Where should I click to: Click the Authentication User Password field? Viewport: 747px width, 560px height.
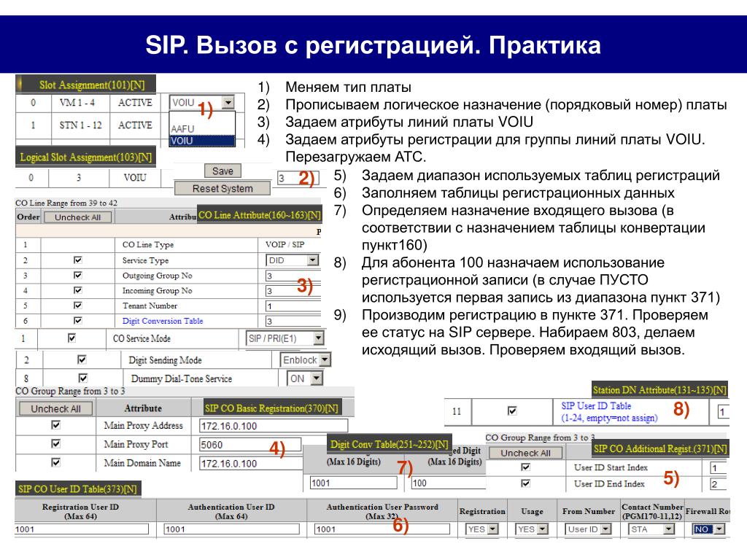coord(382,529)
